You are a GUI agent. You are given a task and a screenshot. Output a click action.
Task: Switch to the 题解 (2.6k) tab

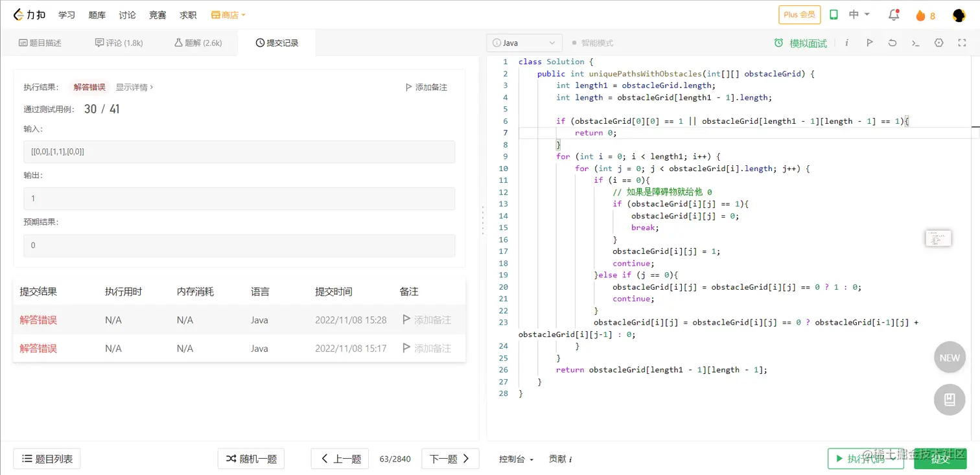198,43
